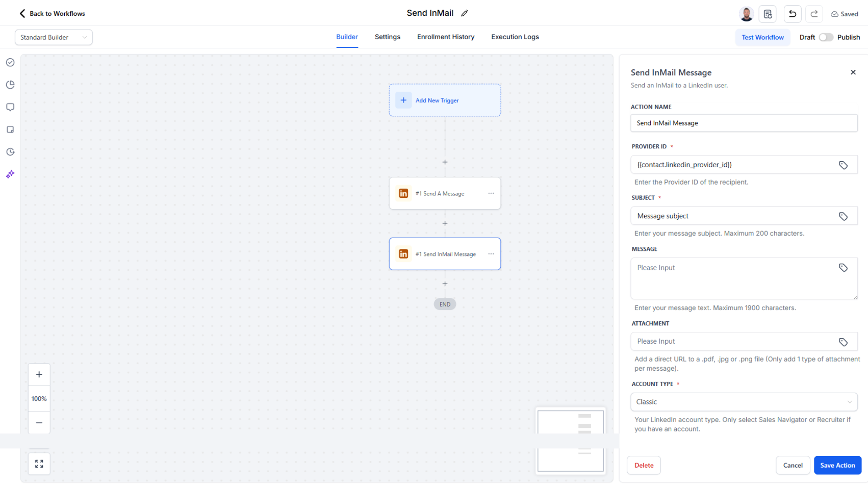
Task: Open the Standard Builder dropdown
Action: (53, 37)
